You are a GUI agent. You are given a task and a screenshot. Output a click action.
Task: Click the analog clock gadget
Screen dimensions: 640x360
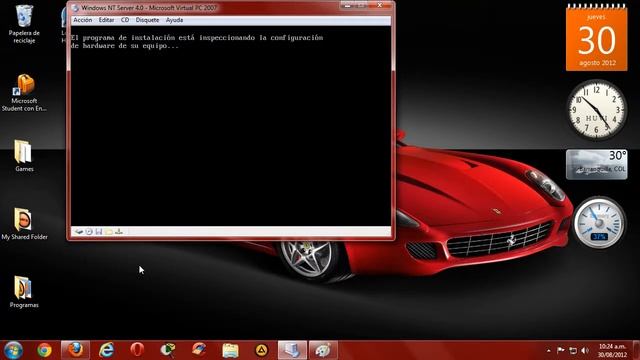tap(597, 110)
